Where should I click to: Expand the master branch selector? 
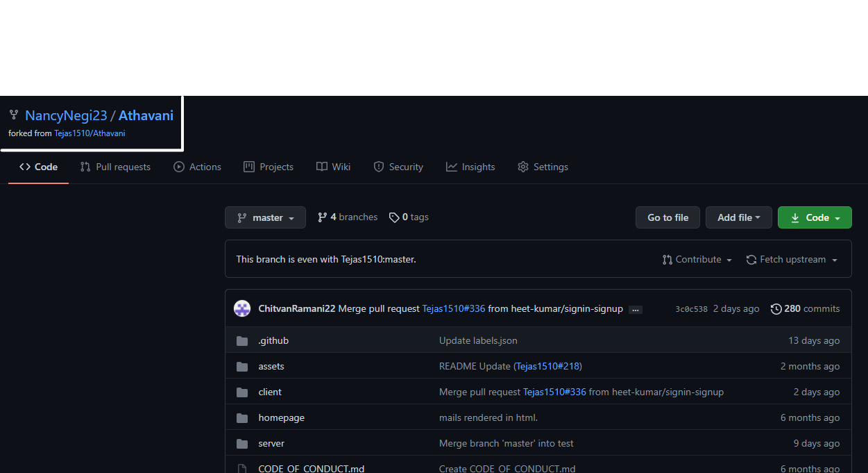pos(265,217)
